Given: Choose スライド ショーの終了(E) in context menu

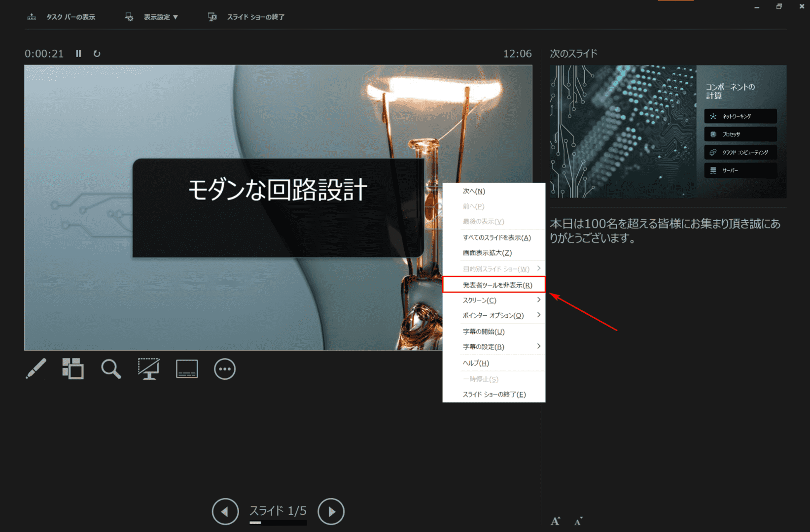Looking at the screenshot, I should (x=494, y=394).
